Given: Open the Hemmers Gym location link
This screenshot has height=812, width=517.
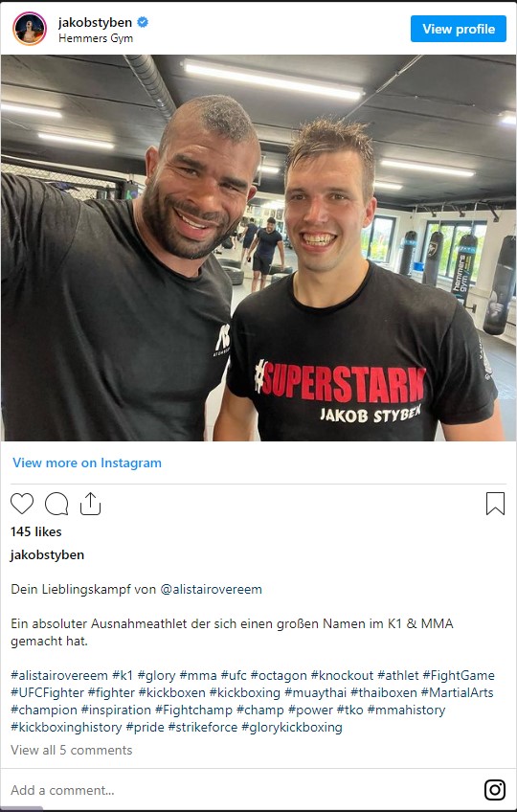Looking at the screenshot, I should click(96, 38).
